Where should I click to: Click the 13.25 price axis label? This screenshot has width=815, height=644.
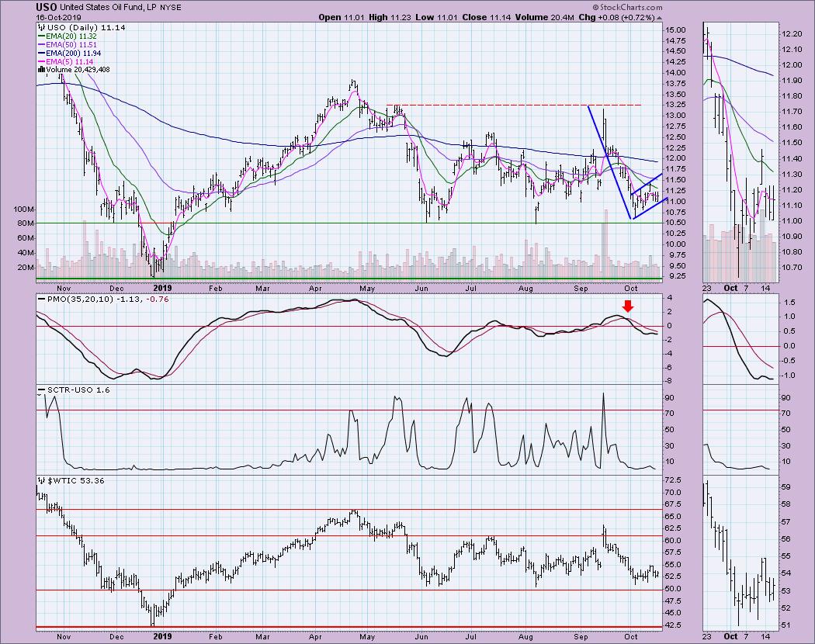(x=675, y=105)
